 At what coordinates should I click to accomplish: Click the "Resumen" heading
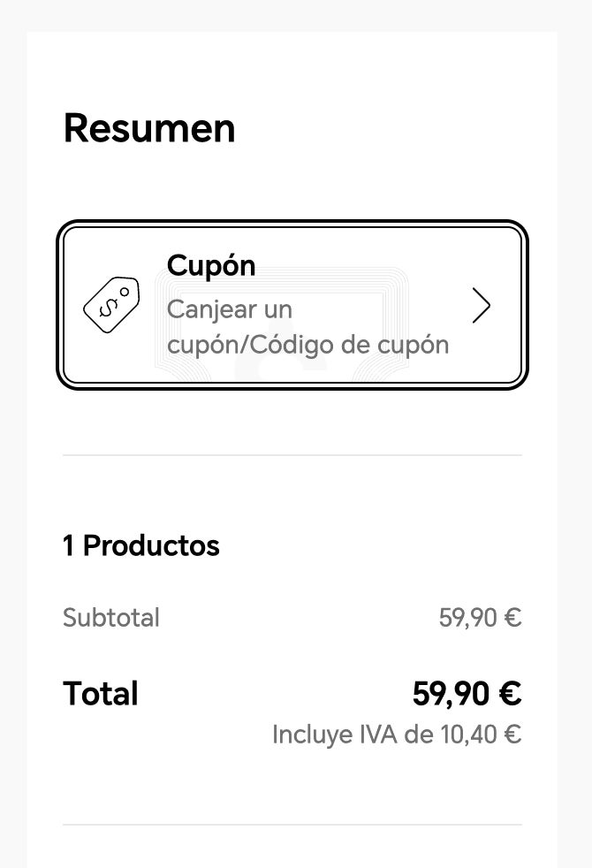[x=149, y=128]
